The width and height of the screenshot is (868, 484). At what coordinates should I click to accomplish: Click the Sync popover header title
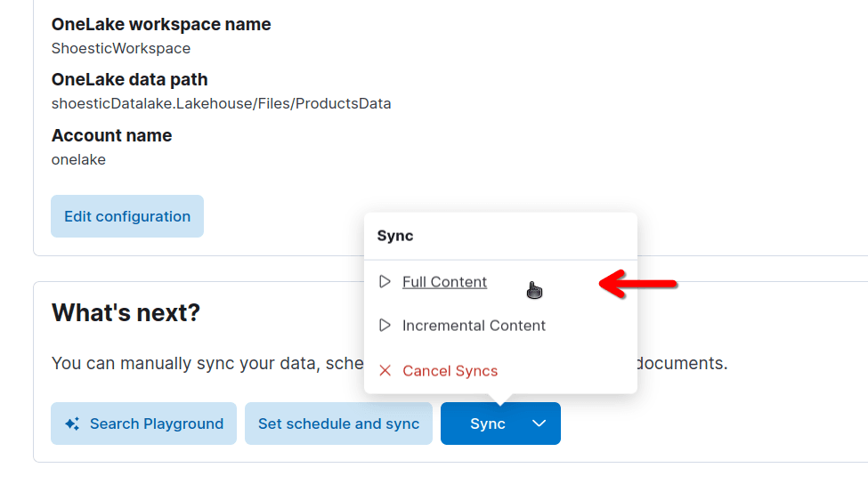[x=395, y=236]
